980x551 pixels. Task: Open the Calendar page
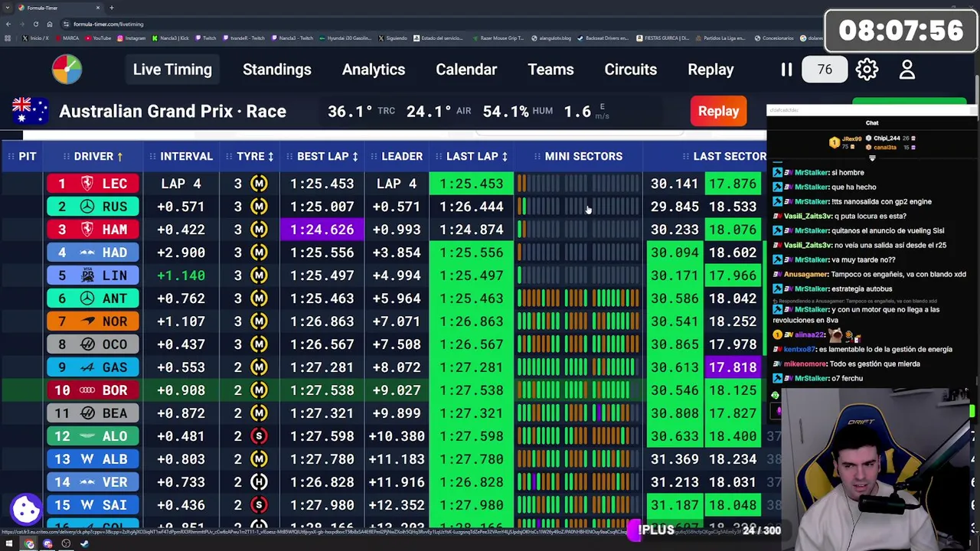[x=466, y=70]
